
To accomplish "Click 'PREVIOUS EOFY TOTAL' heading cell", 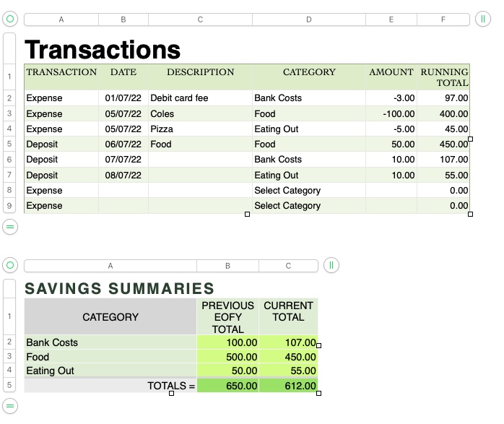I will (x=227, y=316).
